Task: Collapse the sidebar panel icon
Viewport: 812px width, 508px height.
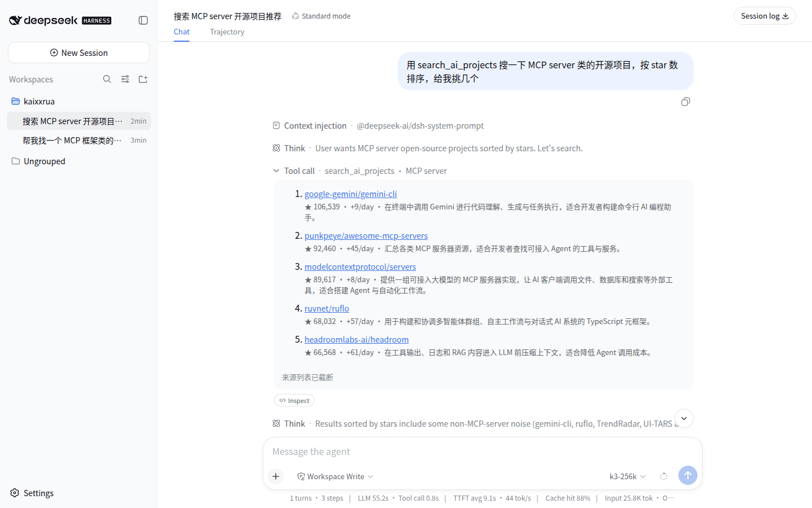Action: tap(143, 20)
